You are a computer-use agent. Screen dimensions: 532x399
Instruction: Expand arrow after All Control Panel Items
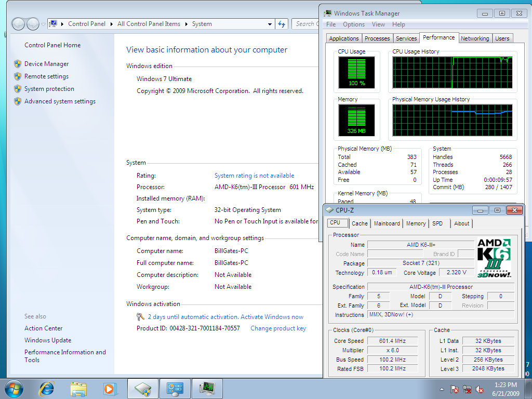click(187, 24)
